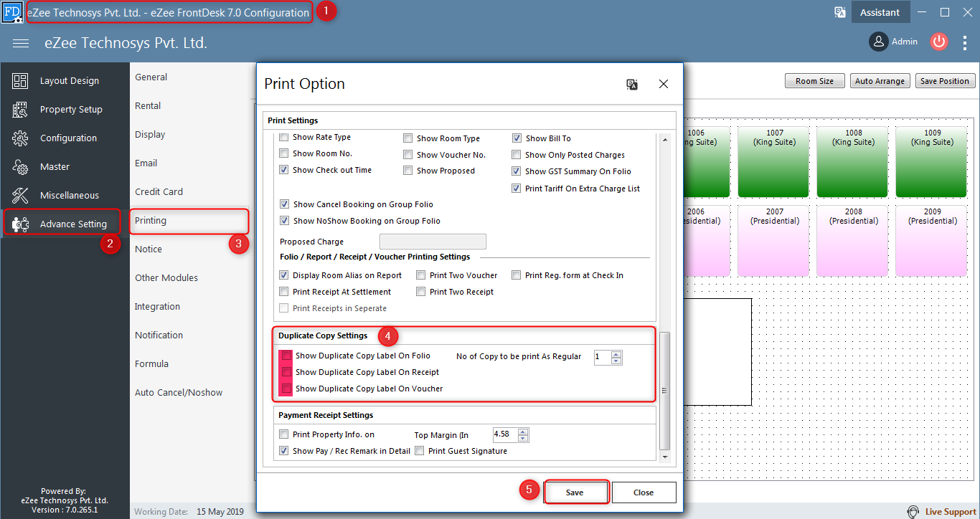Uncheck Show Pay / Rec Remark in Detail
Image resolution: width=980 pixels, height=519 pixels.
pyautogui.click(x=284, y=451)
